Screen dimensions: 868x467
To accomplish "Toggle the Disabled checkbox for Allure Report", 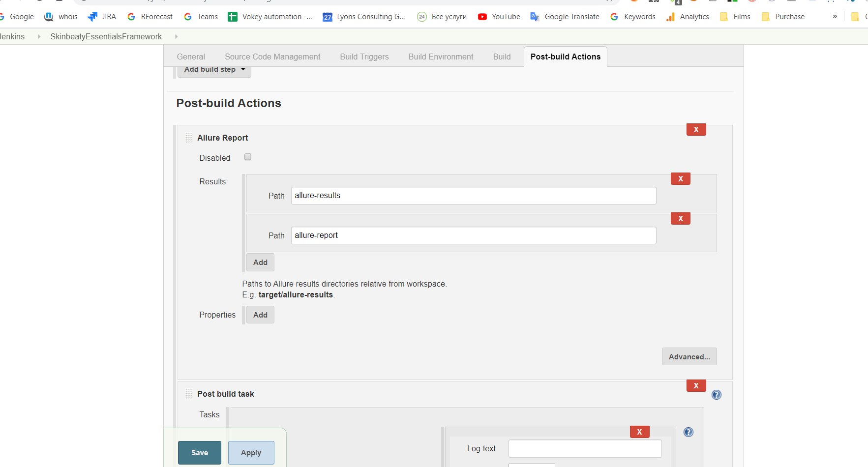I will [248, 157].
